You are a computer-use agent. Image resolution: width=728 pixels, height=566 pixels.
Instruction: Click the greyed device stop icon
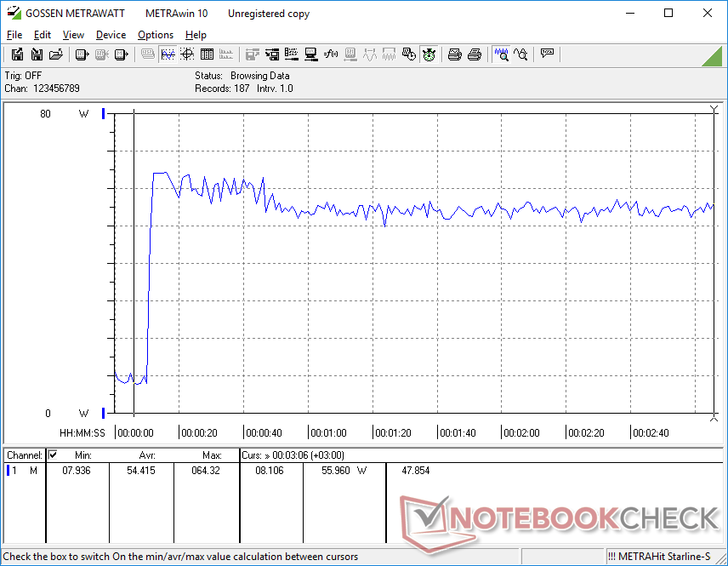(x=102, y=54)
